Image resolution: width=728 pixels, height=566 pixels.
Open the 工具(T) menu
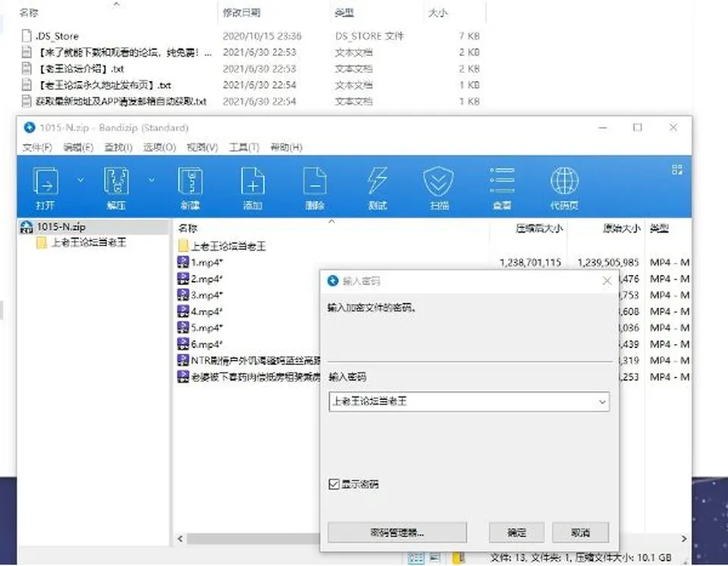244,148
